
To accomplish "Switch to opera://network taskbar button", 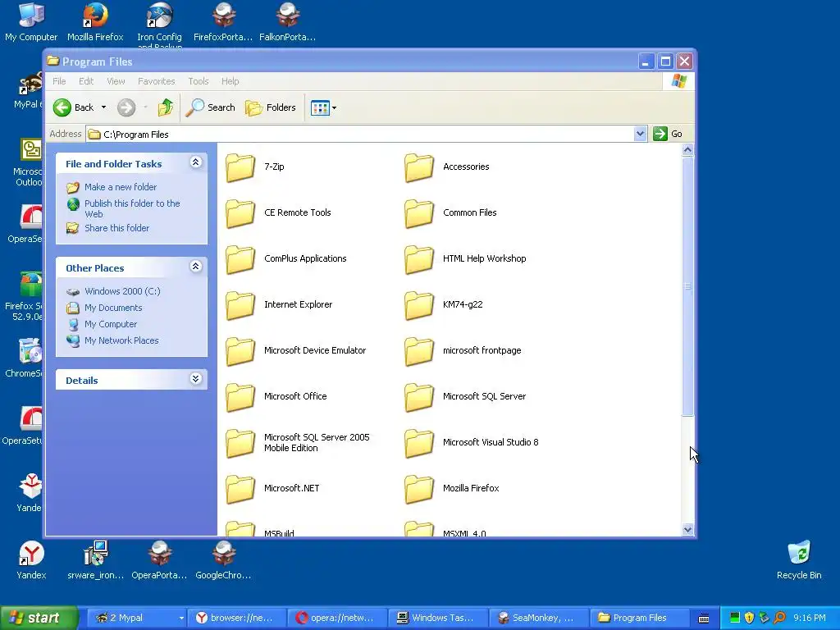I will tap(337, 619).
